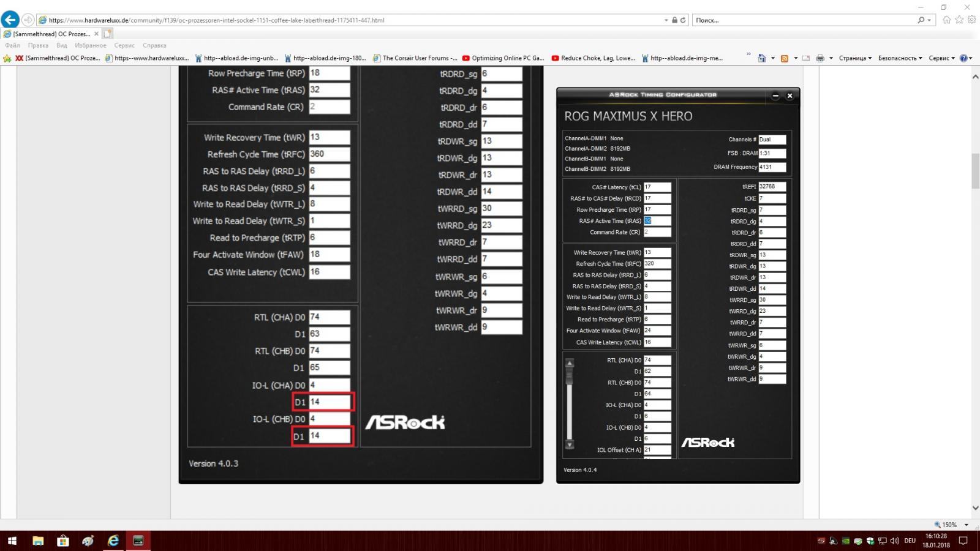This screenshot has width=980, height=551.
Task: Click the highlighted tRAS 32 field in right window
Action: click(657, 221)
